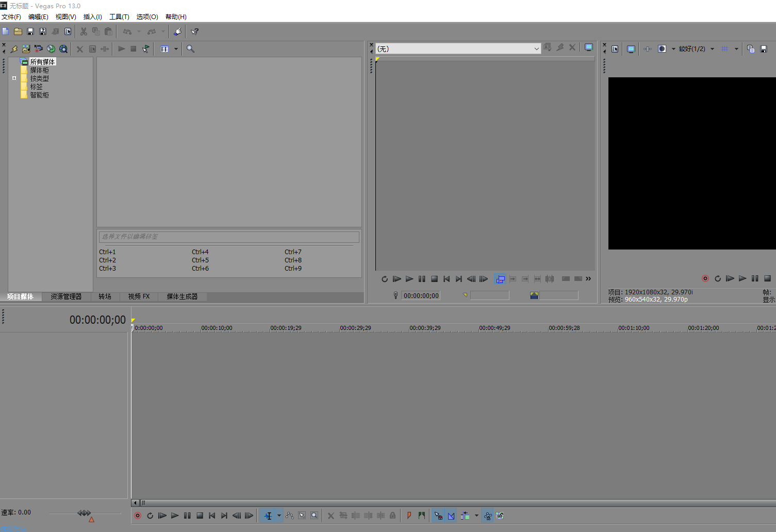Copy preview snapshot to clipboard icon
Image resolution: width=776 pixels, height=532 pixels.
pos(751,49)
